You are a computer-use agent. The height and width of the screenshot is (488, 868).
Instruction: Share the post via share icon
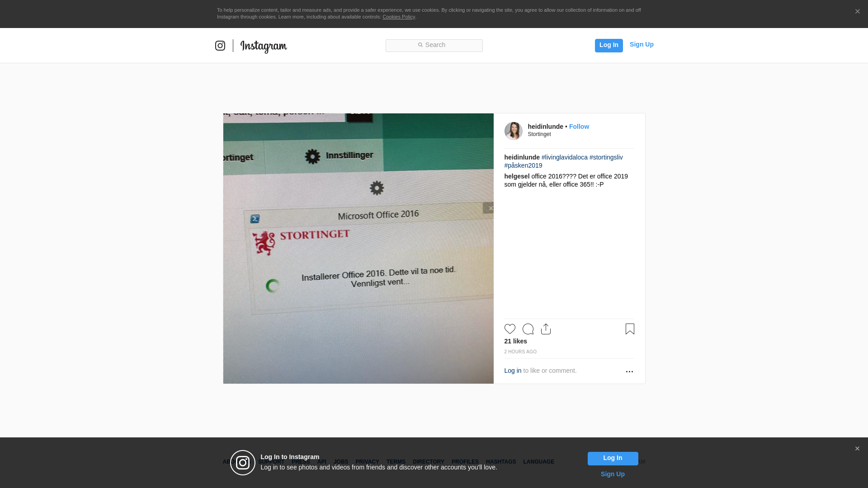click(546, 329)
